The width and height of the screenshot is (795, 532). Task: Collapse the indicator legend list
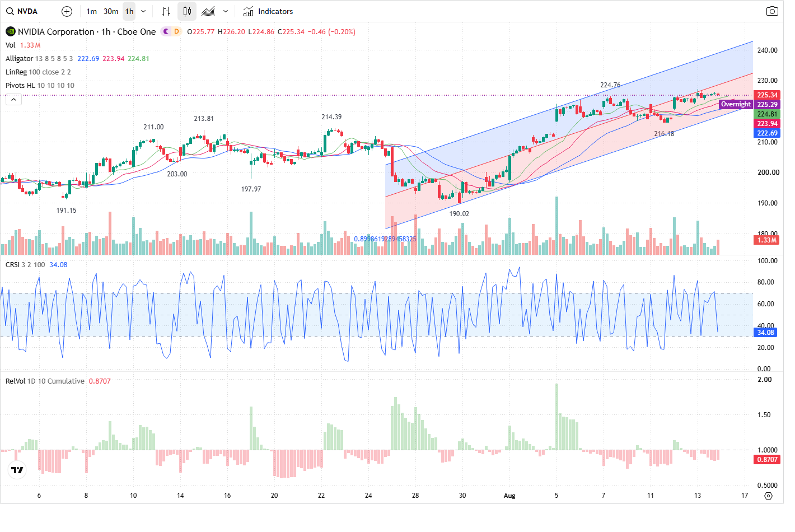pos(13,100)
